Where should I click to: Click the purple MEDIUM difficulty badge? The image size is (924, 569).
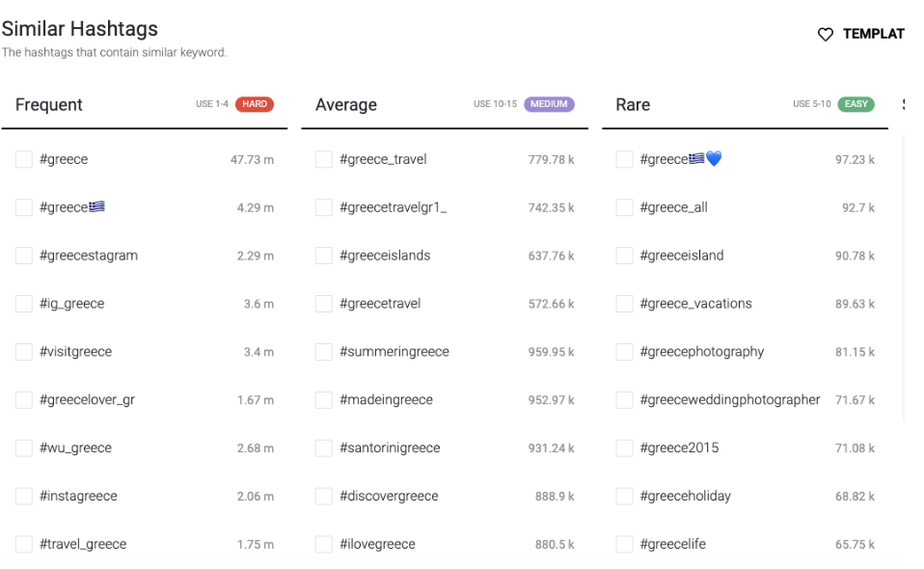(549, 104)
